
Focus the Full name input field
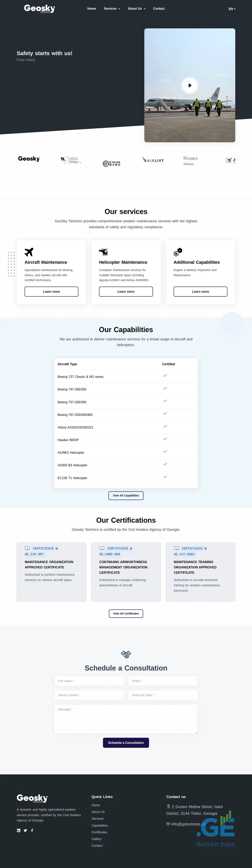click(x=89, y=681)
